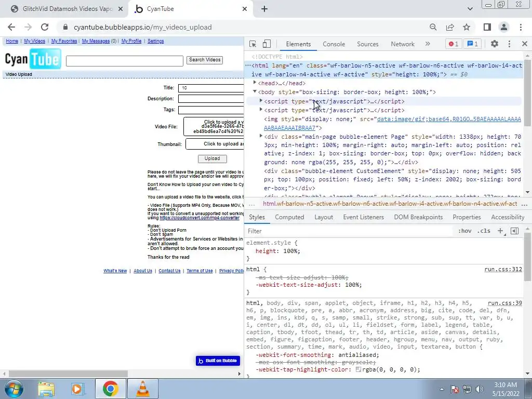
Task: Expand the main-page div node
Action: (x=261, y=136)
